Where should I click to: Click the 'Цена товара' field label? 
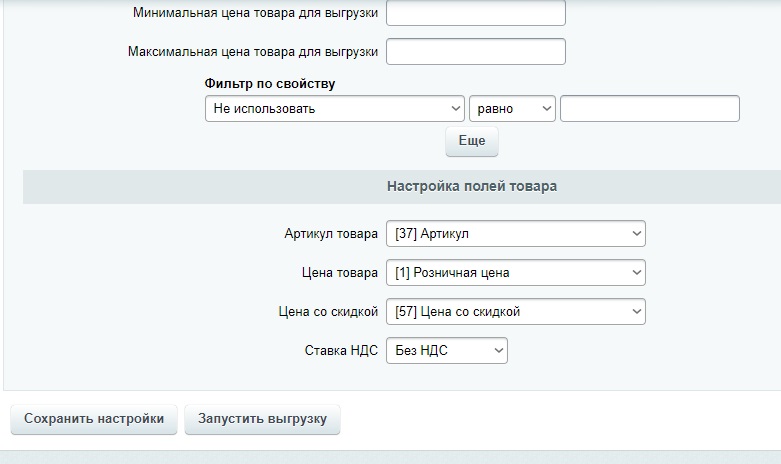pyautogui.click(x=340, y=273)
